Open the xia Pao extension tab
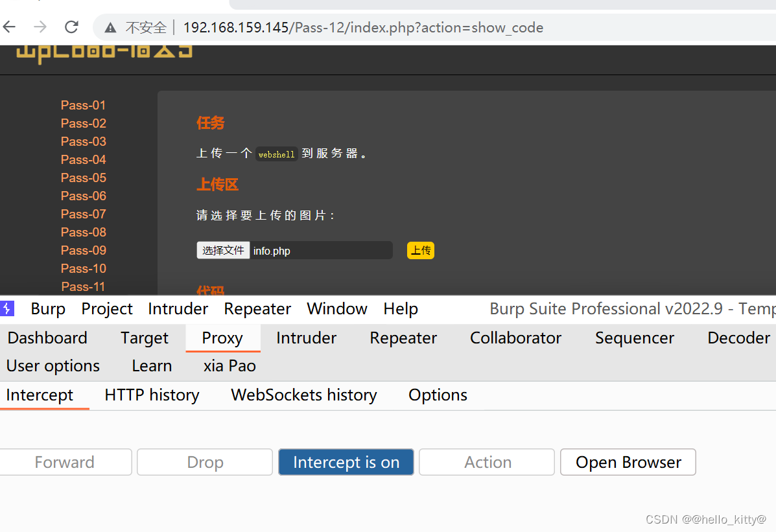The image size is (776, 532). 229,365
